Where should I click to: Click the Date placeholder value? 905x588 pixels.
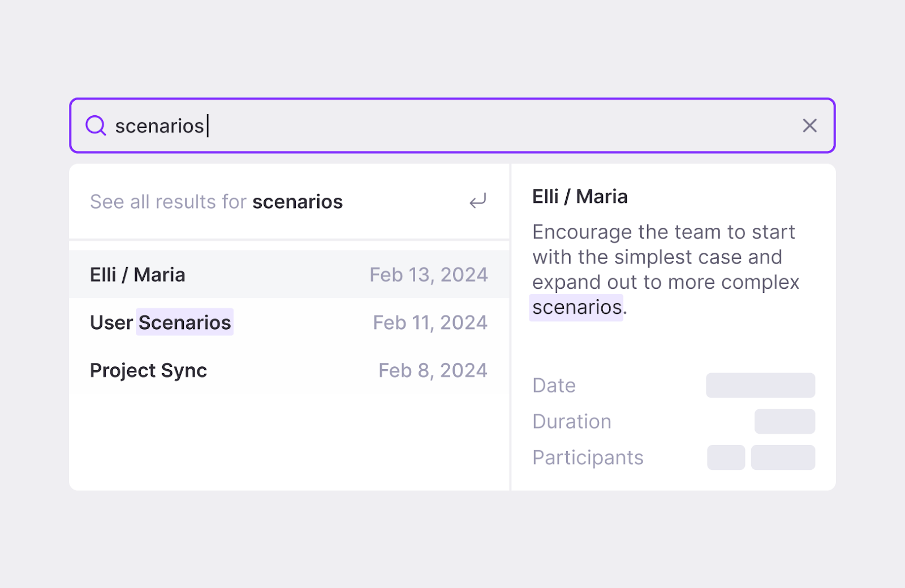pyautogui.click(x=760, y=385)
